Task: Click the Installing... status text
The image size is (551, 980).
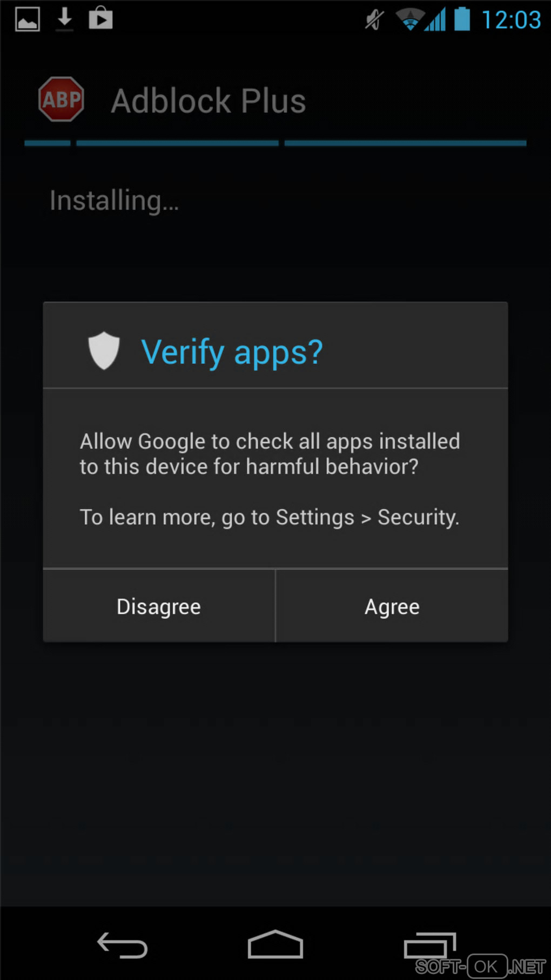Action: click(114, 201)
